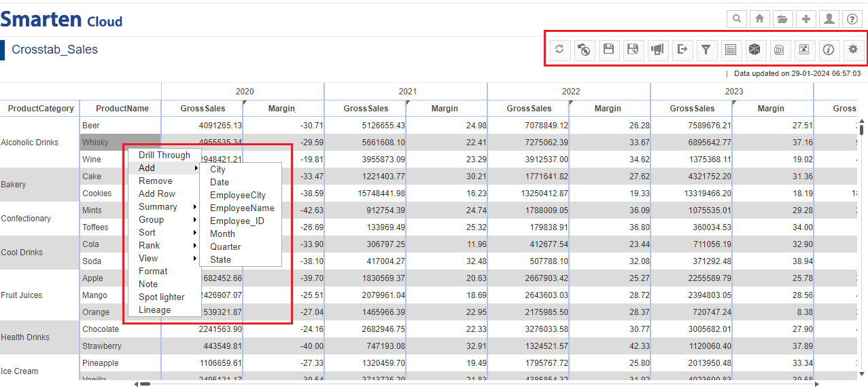Click the megaphone publish icon
The height and width of the screenshot is (389, 868).
(658, 49)
